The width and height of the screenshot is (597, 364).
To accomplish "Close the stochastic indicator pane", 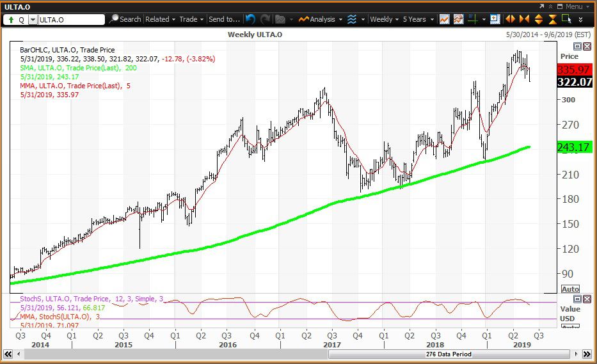I will [587, 299].
